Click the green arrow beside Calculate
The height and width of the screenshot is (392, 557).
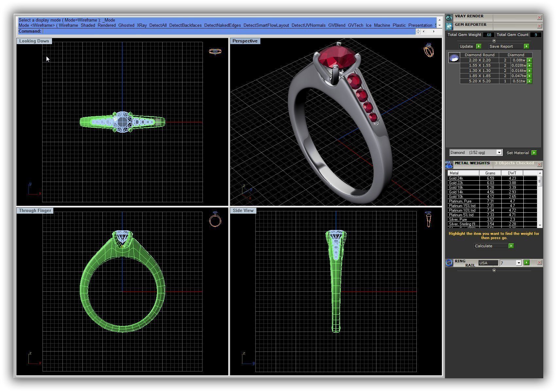pos(511,246)
